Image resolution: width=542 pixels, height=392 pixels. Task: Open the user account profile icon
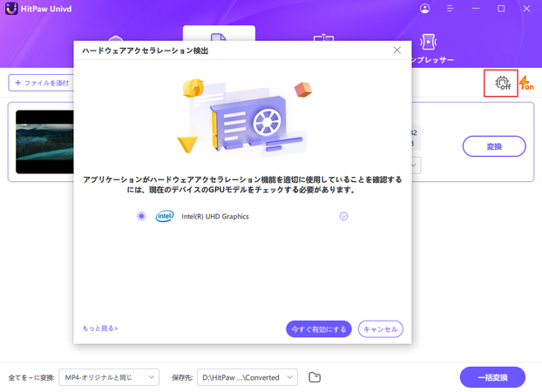pyautogui.click(x=424, y=9)
